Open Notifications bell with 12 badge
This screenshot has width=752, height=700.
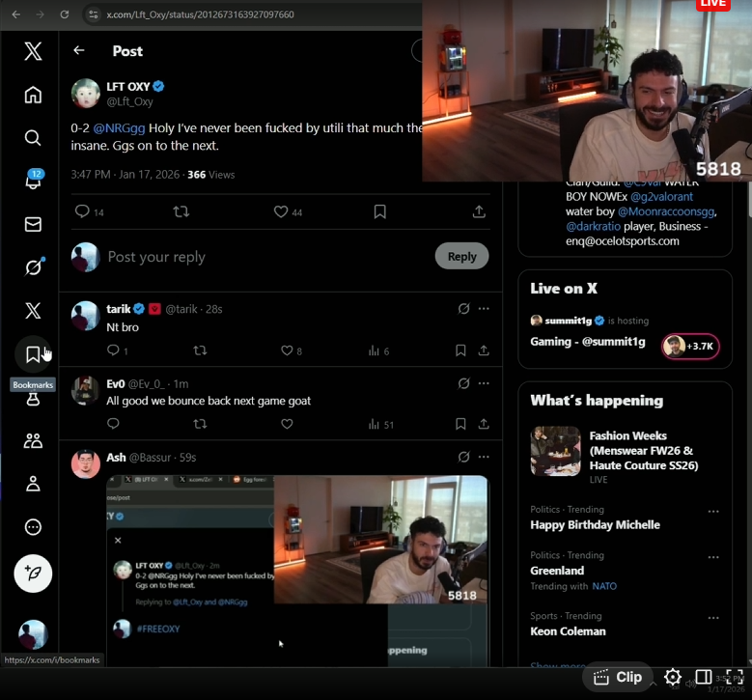point(33,180)
